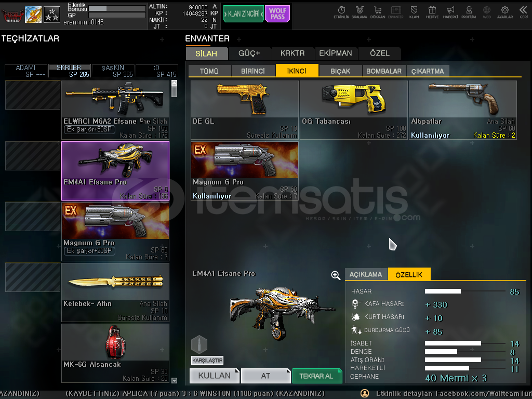Click the empty slot beside Kelebek- Altın

33,277
